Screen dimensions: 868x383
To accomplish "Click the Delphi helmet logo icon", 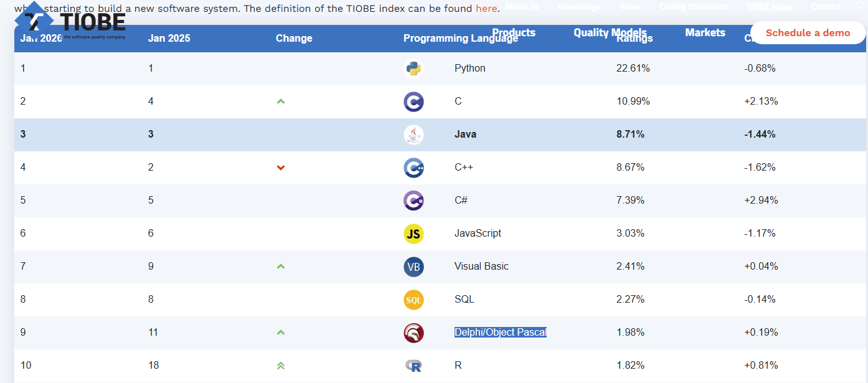I will tap(413, 333).
